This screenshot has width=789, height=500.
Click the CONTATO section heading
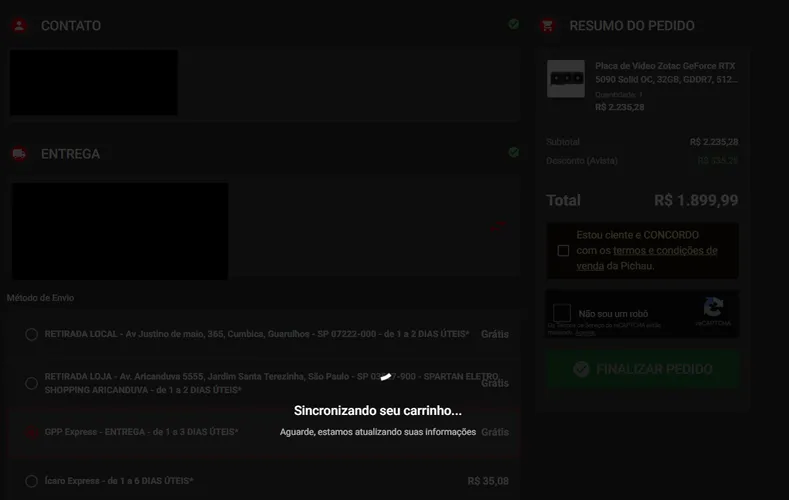coord(71,26)
